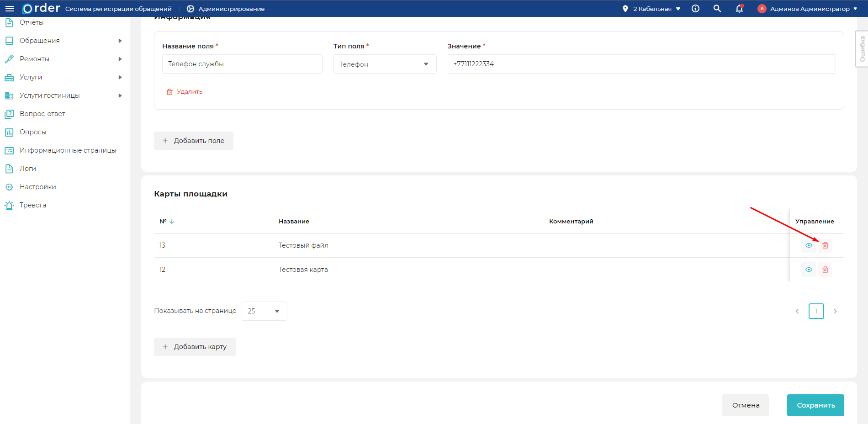Delete the Тестовая карта map row
Viewport: 868px width, 424px height.
[x=825, y=270]
